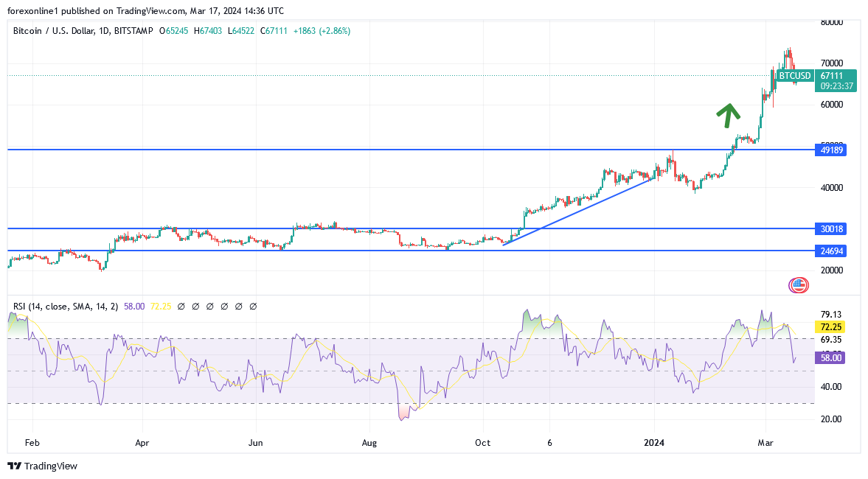Select the dartboard sticker on the chart
The height and width of the screenshot is (479, 868).
point(799,284)
